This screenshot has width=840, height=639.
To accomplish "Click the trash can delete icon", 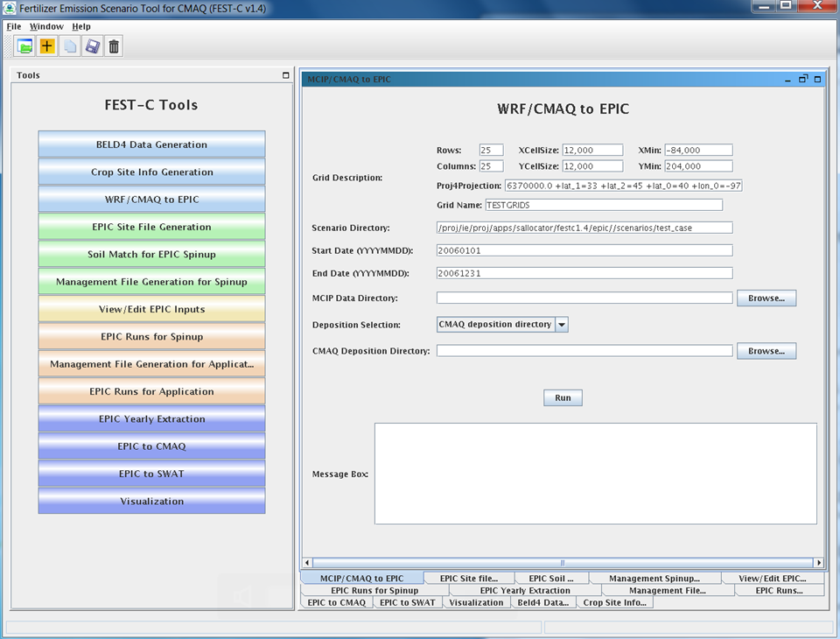I will tap(114, 46).
